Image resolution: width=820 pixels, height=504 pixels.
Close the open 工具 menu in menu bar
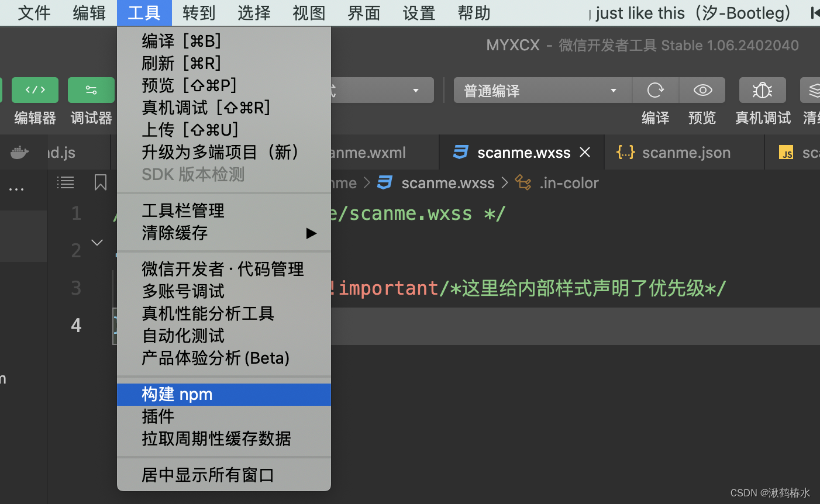pos(144,13)
